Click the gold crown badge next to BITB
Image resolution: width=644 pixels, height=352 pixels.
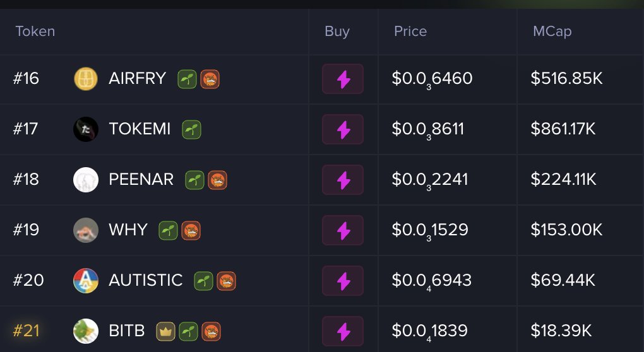(165, 331)
